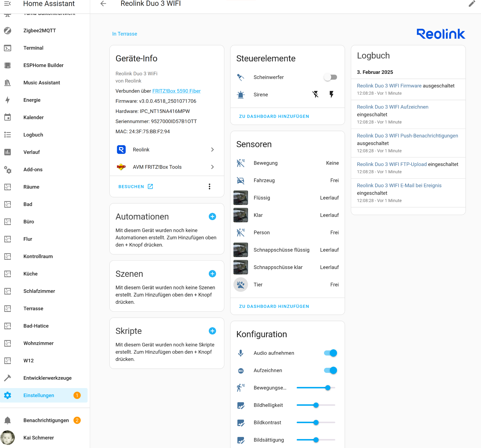Click the pencil edit icon
Image resolution: width=481 pixels, height=448 pixels.
pos(472,3)
